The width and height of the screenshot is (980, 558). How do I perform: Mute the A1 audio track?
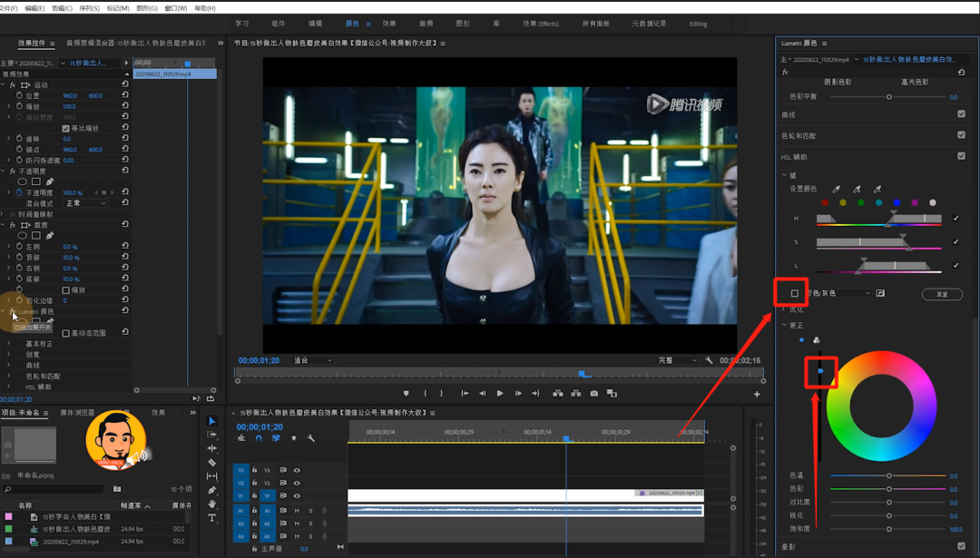click(297, 511)
